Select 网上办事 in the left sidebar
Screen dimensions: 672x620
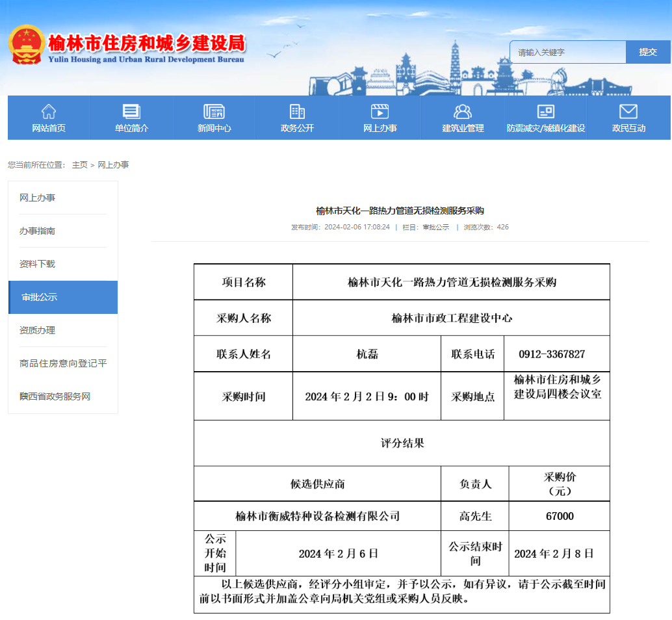pos(37,198)
